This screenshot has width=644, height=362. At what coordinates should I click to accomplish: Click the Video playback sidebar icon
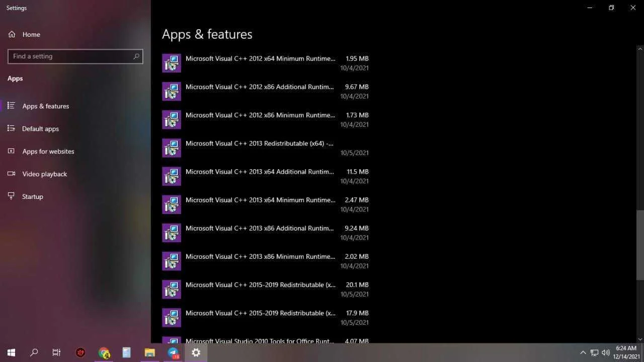pos(11,174)
